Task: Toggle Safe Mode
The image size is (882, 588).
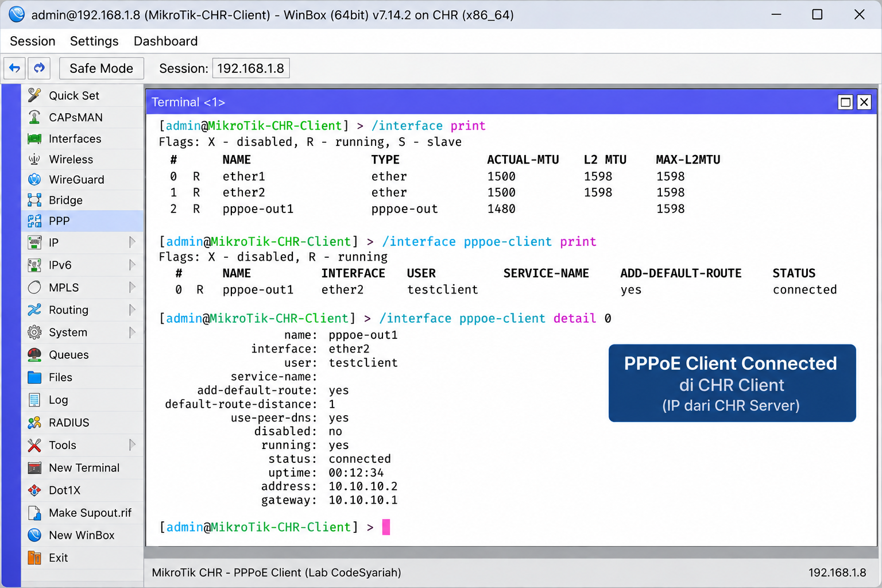Action: [x=102, y=68]
